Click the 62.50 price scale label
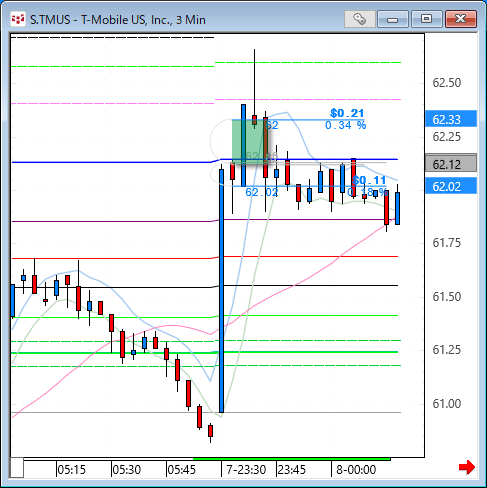Viewport: 487px width, 488px height. 447,83
